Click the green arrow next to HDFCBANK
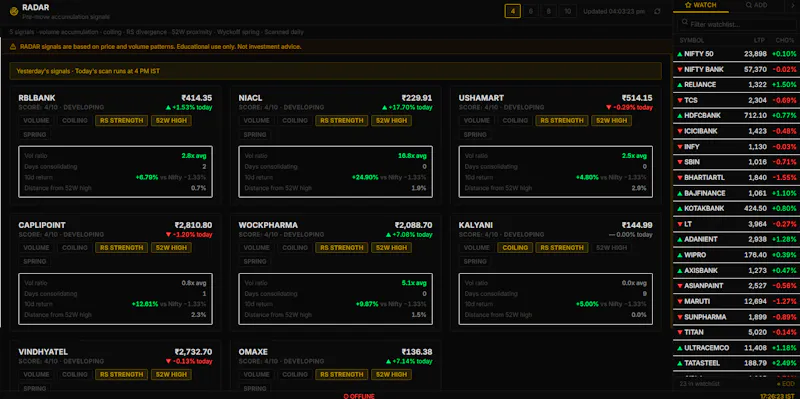This screenshot has height=399, width=800. [680, 116]
